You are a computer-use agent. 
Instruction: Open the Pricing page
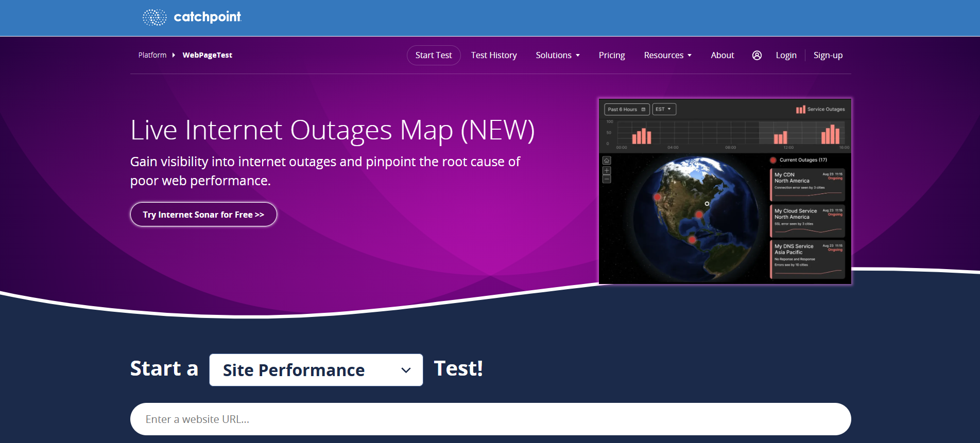[612, 55]
